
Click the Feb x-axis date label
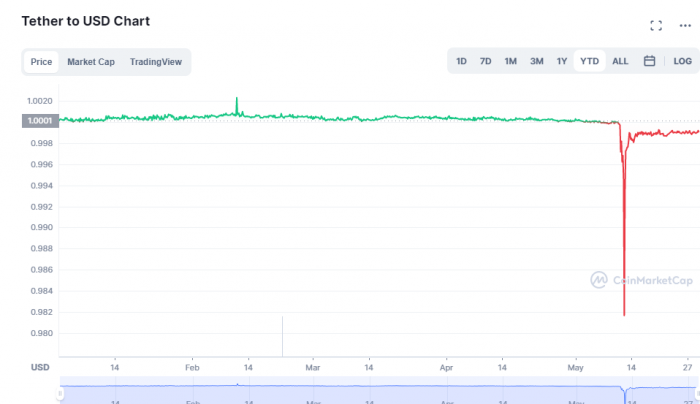pos(192,367)
